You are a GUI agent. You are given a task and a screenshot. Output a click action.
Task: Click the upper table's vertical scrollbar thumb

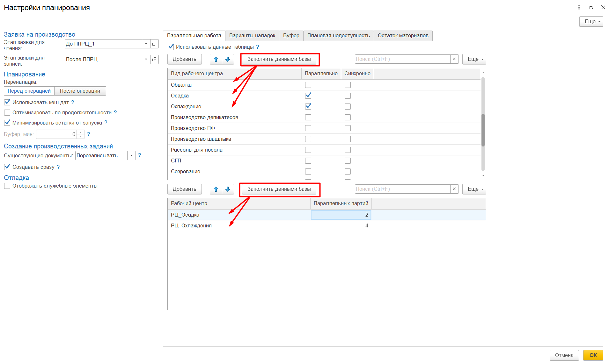(x=483, y=130)
